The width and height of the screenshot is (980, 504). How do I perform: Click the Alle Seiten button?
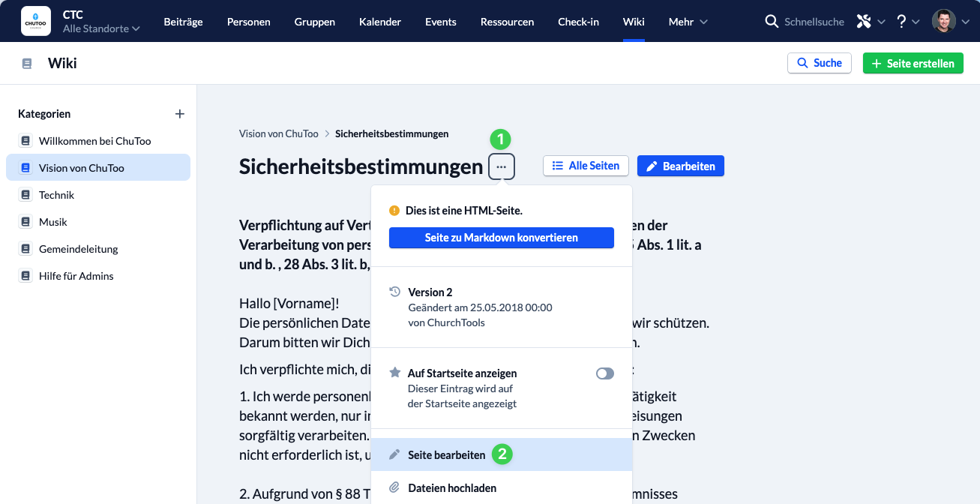[x=586, y=166]
